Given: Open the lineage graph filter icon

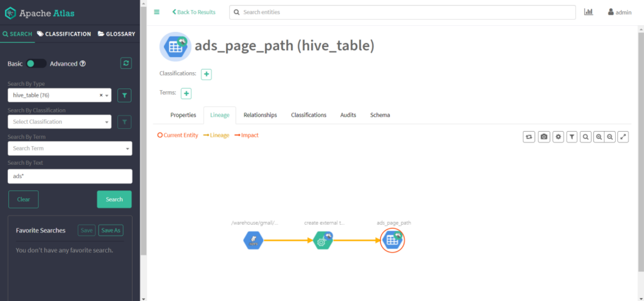Looking at the screenshot, I should coord(572,137).
